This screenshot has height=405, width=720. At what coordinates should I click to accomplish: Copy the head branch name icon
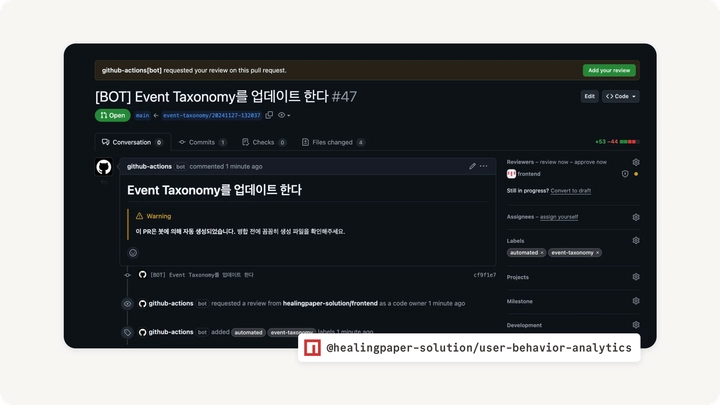pyautogui.click(x=269, y=115)
